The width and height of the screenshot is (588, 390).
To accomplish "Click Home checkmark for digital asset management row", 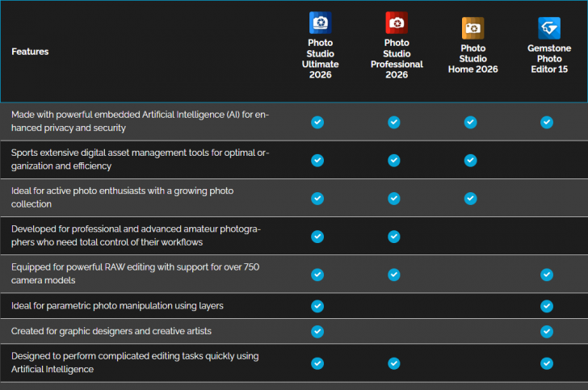I will click(471, 160).
